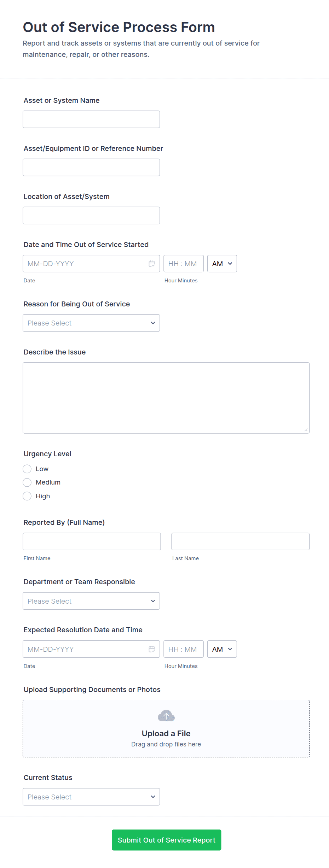Image resolution: width=329 pixels, height=868 pixels.
Task: Select Low urgency level
Action: tap(27, 469)
